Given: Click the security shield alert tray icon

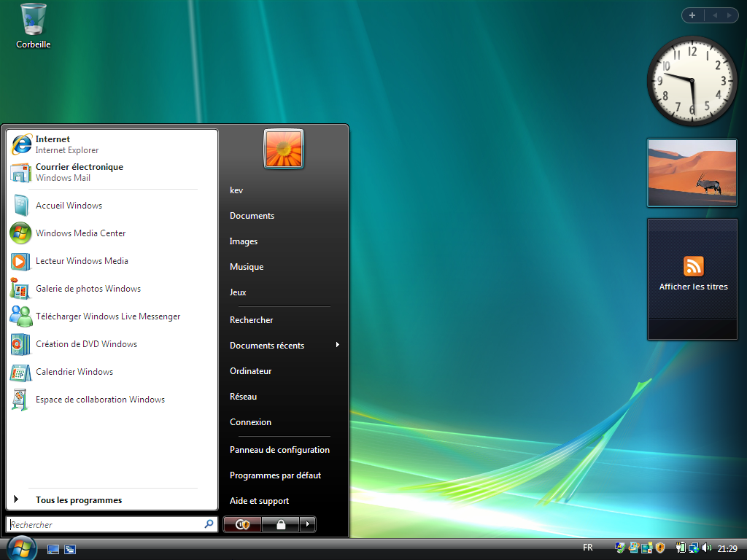Looking at the screenshot, I should [x=659, y=548].
